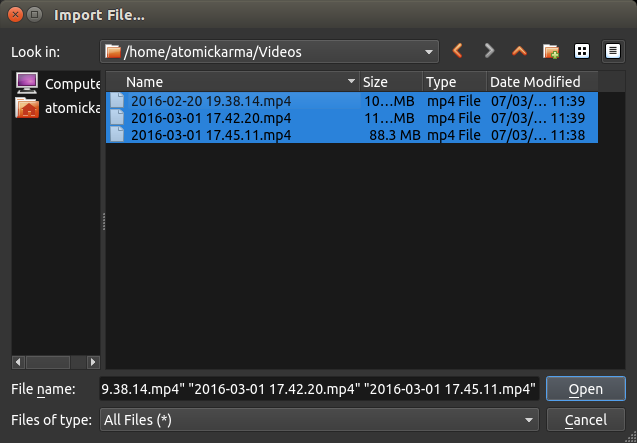
Task: Go forward with the right arrow
Action: click(489, 51)
